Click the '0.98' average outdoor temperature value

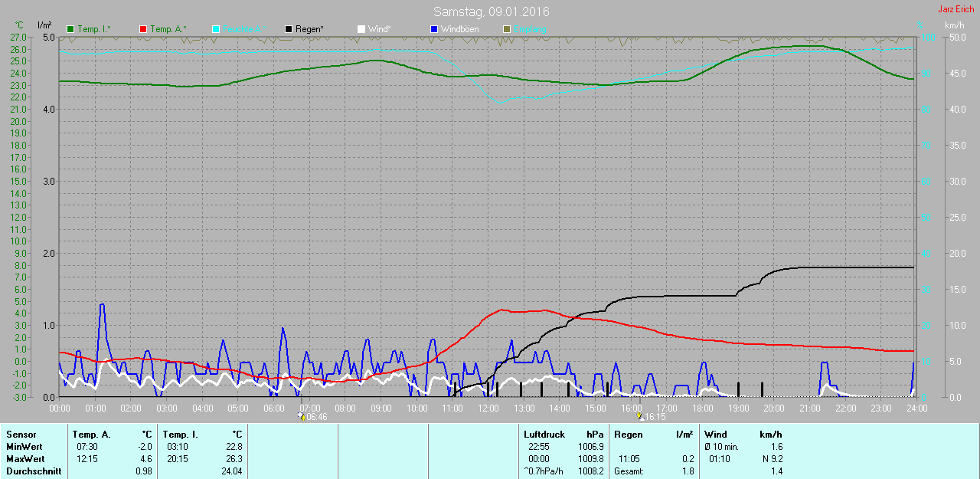pos(144,471)
